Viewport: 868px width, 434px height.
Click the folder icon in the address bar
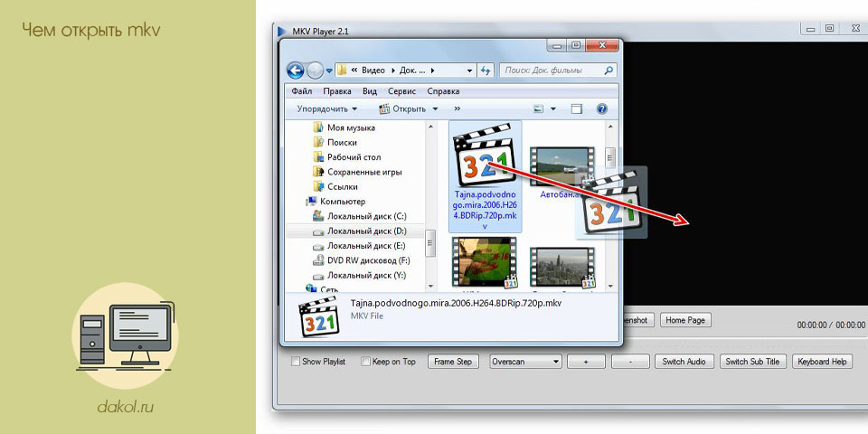coord(342,71)
